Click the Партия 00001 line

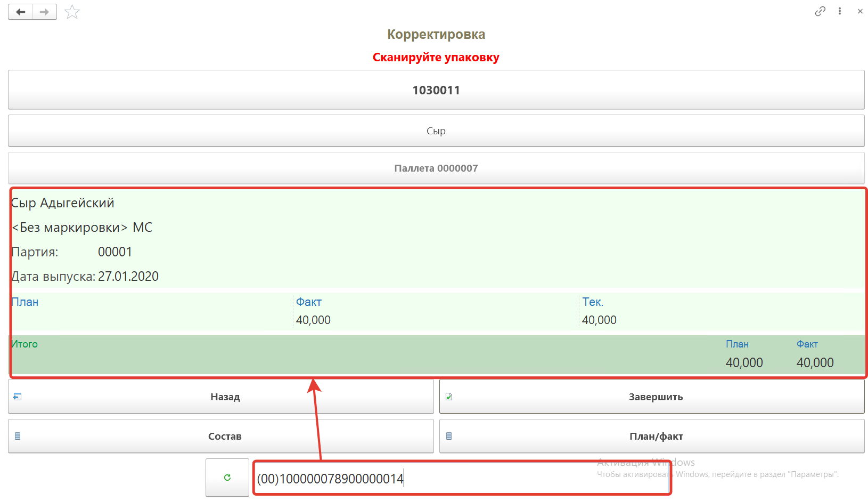point(72,252)
